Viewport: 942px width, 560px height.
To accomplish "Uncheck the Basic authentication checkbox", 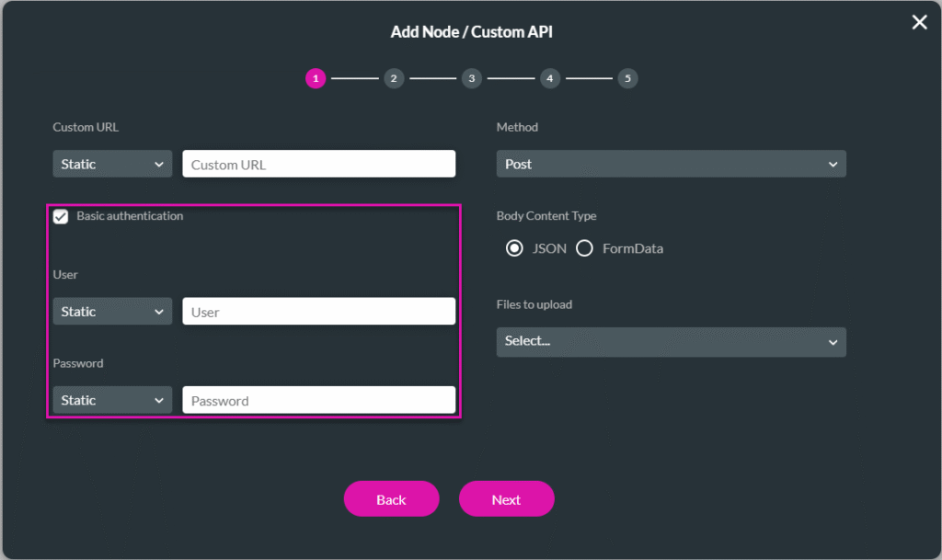I will click(61, 216).
